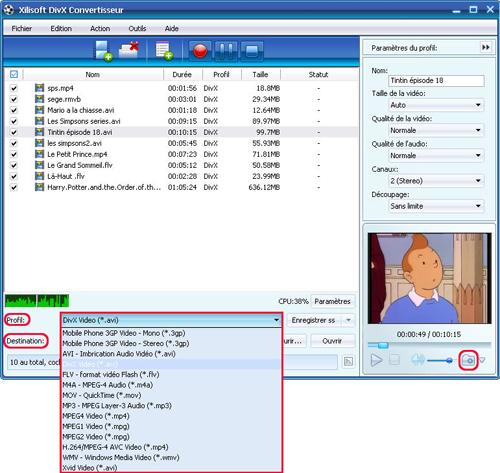This screenshot has width=500, height=473.
Task: Sort the list by the Taille column header
Action: pos(260,74)
